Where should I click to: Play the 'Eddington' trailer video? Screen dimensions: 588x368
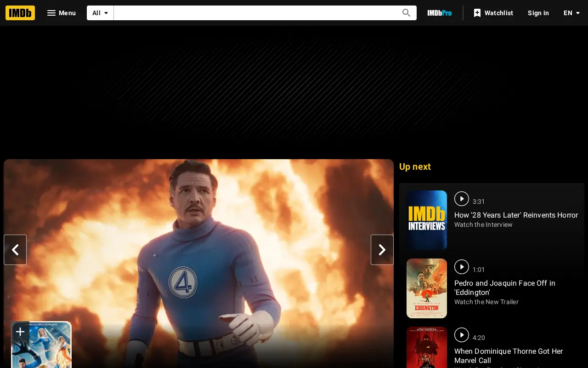[x=462, y=267]
